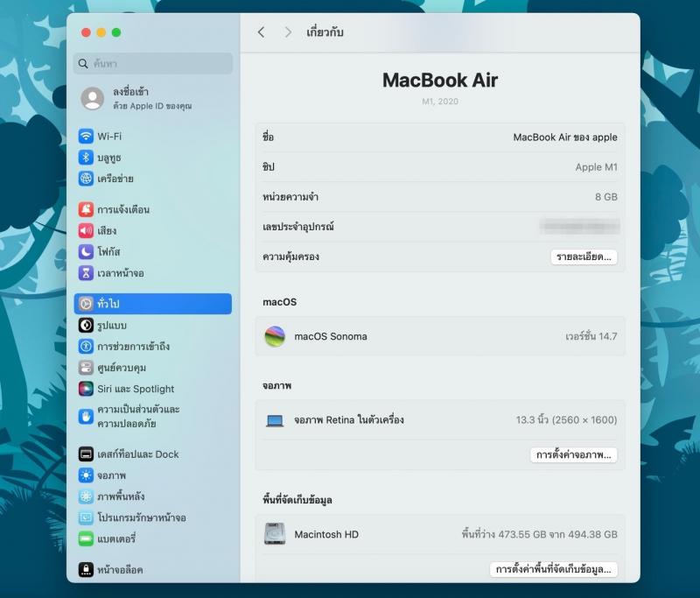Open the Desktop & Dock (เดสก์ท็อปและ Dock) icon
The width and height of the screenshot is (700, 598).
[86, 454]
